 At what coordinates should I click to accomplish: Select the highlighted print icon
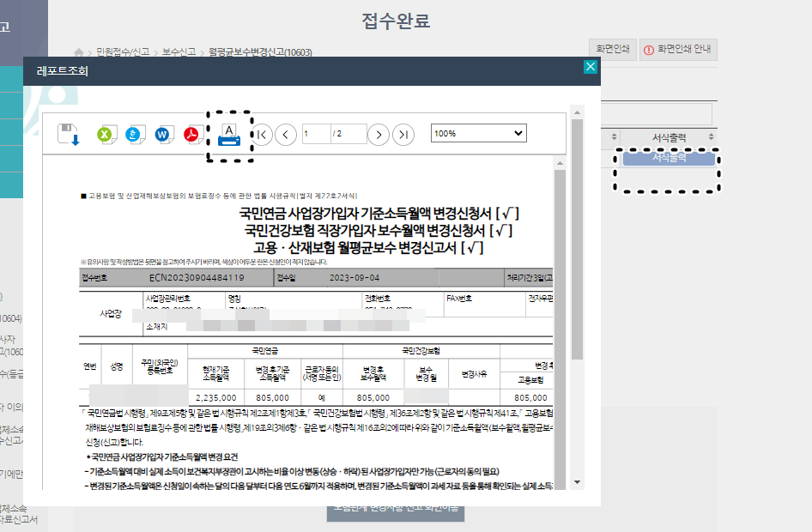(x=229, y=135)
